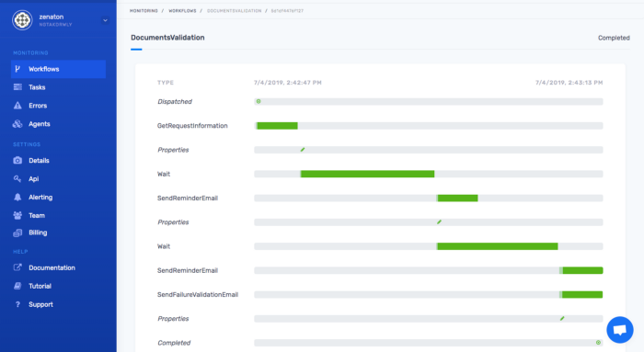This screenshot has height=352, width=644.
Task: Click the Team people icon
Action: [x=17, y=215]
